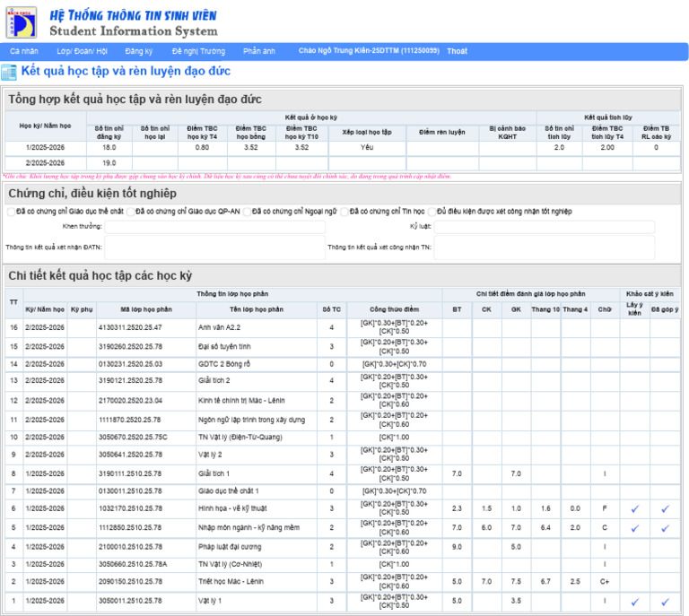Click the results page calendar icon

tap(9, 72)
